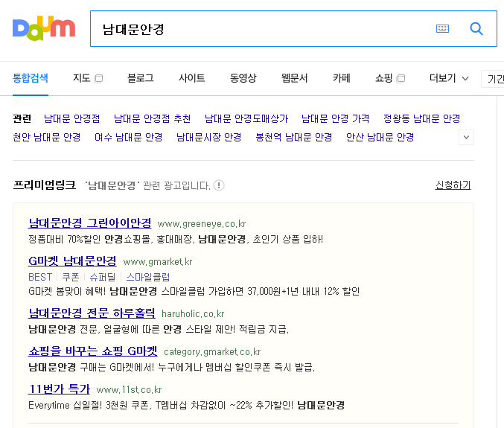
Task: Click description 남대문안경 구매는 G마켓에서!
Action: tap(92, 367)
